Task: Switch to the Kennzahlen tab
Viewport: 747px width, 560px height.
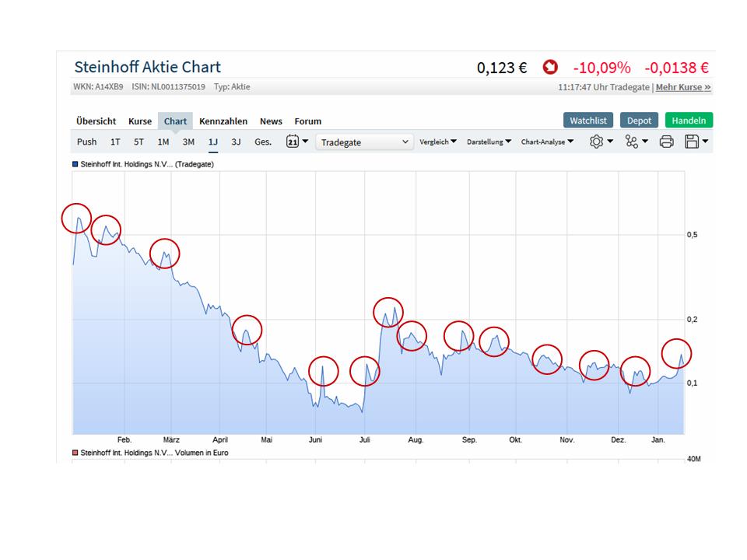Action: click(224, 121)
